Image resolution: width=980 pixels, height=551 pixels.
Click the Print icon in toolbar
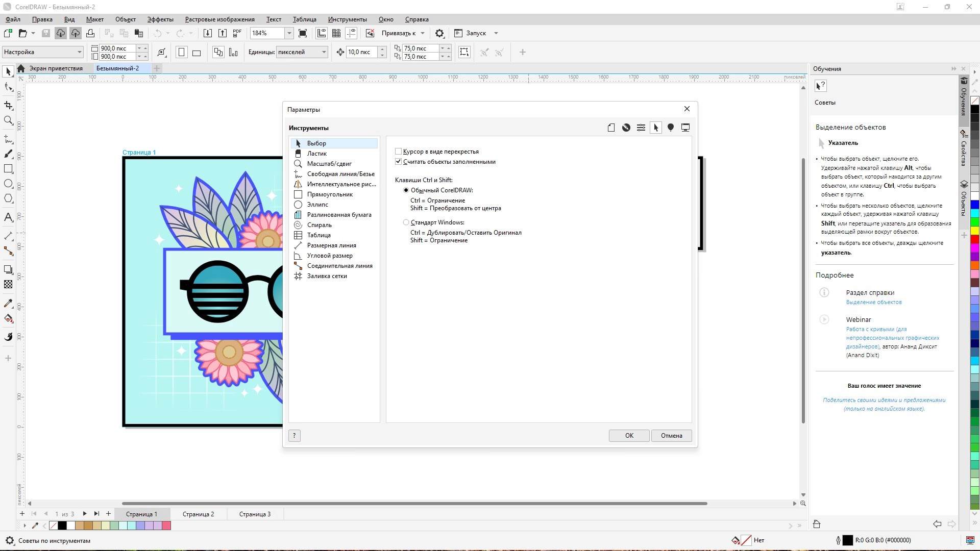click(x=90, y=33)
